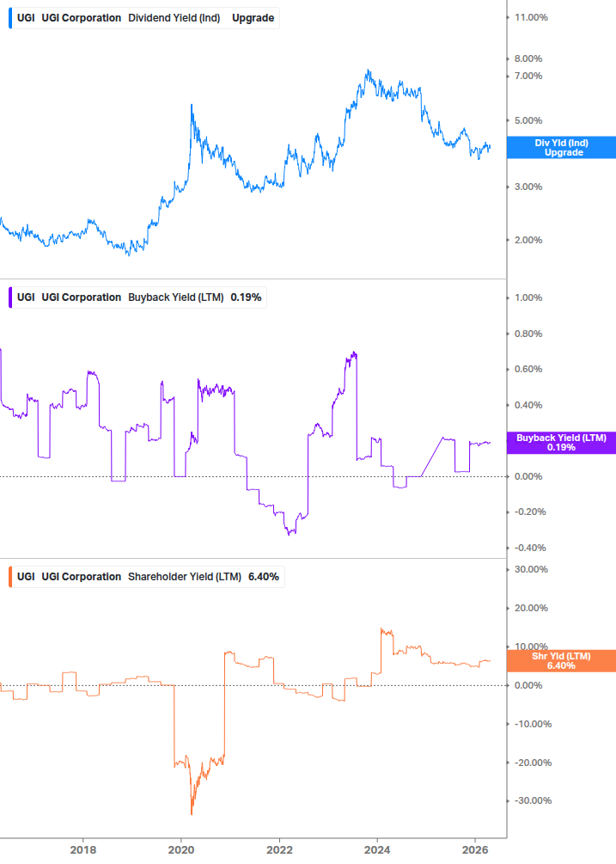Click the purple Buyback Yield 0.19% axis tag

pos(561,443)
